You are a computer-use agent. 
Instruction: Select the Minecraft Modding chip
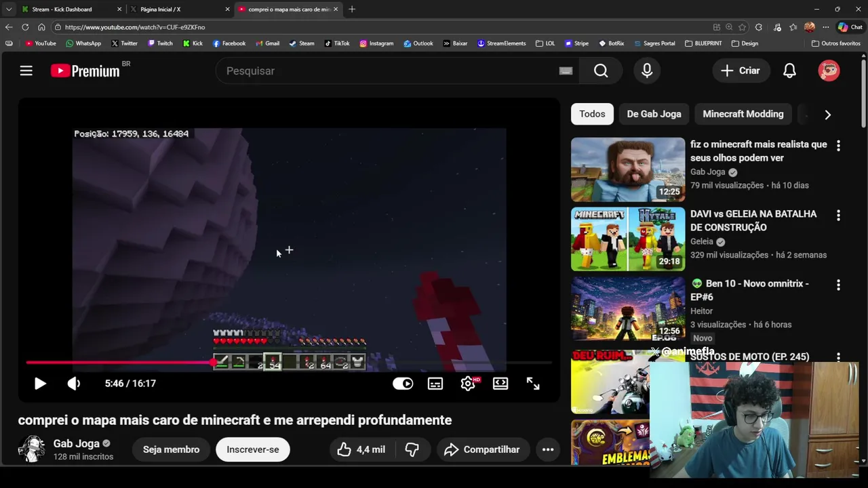(743, 114)
